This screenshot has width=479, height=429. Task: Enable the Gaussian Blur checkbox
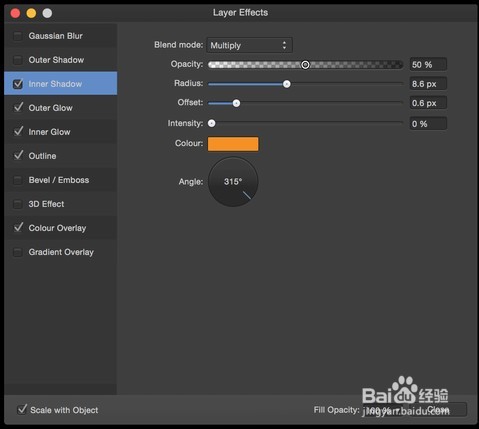(x=18, y=36)
